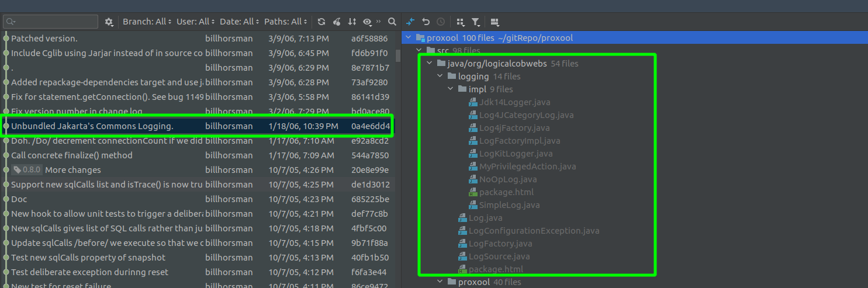Image resolution: width=868 pixels, height=288 pixels.
Task: Click the date 1/17/06, 7:10 AM
Action: 301,141
